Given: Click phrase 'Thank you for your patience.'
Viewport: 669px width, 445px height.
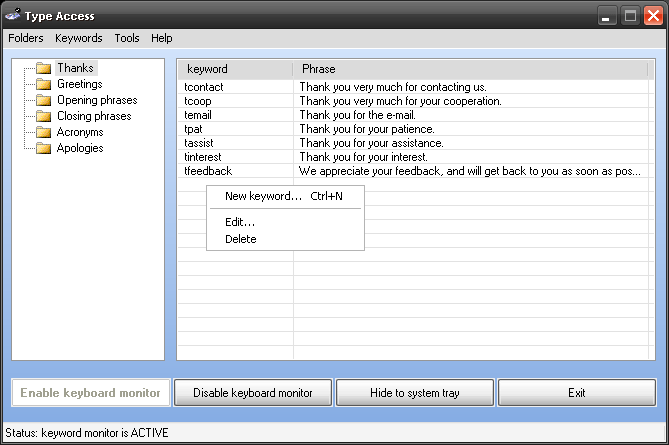Looking at the screenshot, I should [367, 129].
